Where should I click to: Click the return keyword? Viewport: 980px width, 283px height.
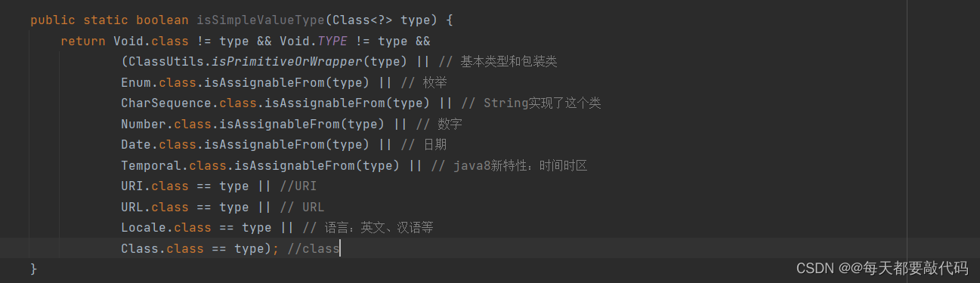point(83,42)
